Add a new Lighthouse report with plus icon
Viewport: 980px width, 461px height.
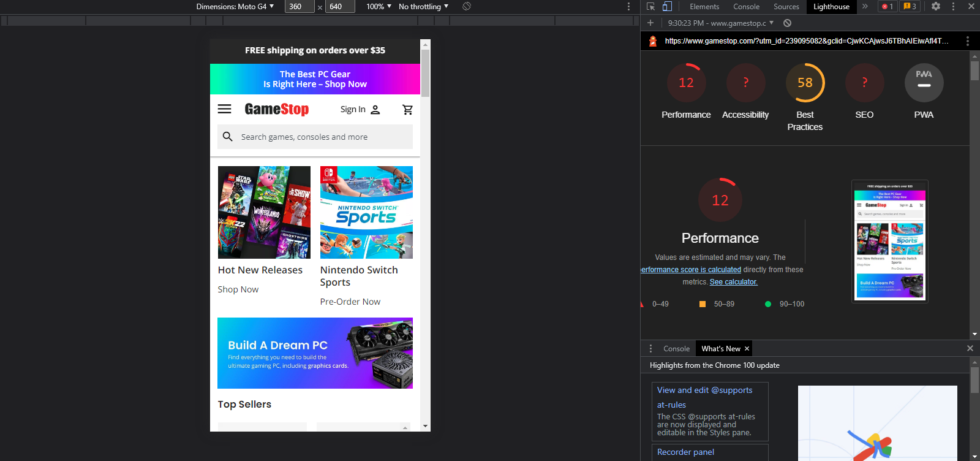click(x=650, y=23)
